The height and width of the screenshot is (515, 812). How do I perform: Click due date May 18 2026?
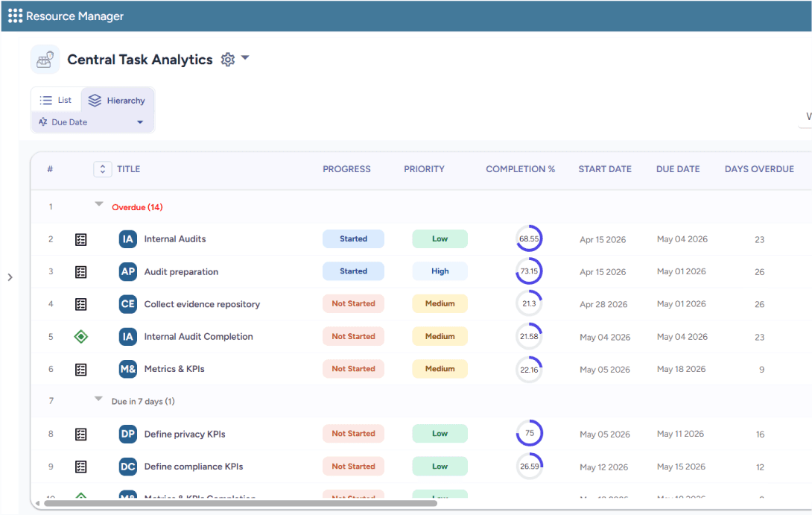pos(681,369)
